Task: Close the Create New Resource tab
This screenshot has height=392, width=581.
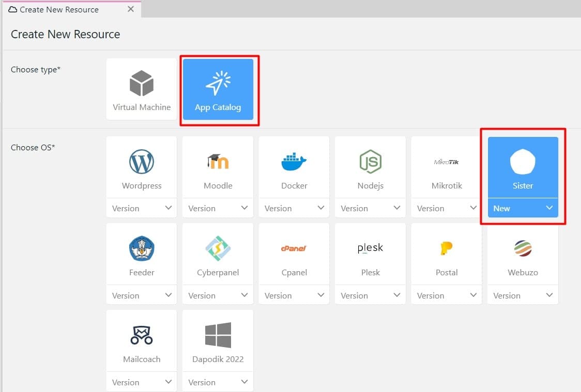Action: 131,9
